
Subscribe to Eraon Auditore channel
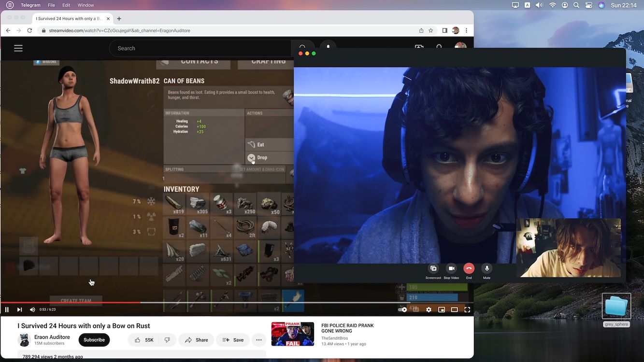(x=94, y=340)
